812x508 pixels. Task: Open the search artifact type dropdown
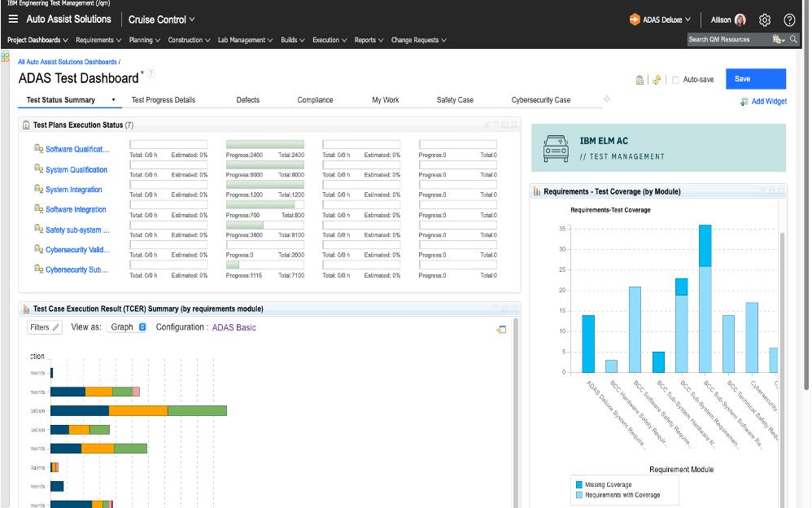tap(779, 39)
